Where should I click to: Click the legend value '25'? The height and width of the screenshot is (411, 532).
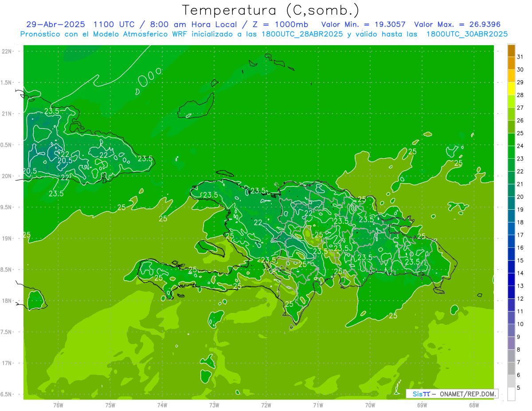(x=520, y=133)
